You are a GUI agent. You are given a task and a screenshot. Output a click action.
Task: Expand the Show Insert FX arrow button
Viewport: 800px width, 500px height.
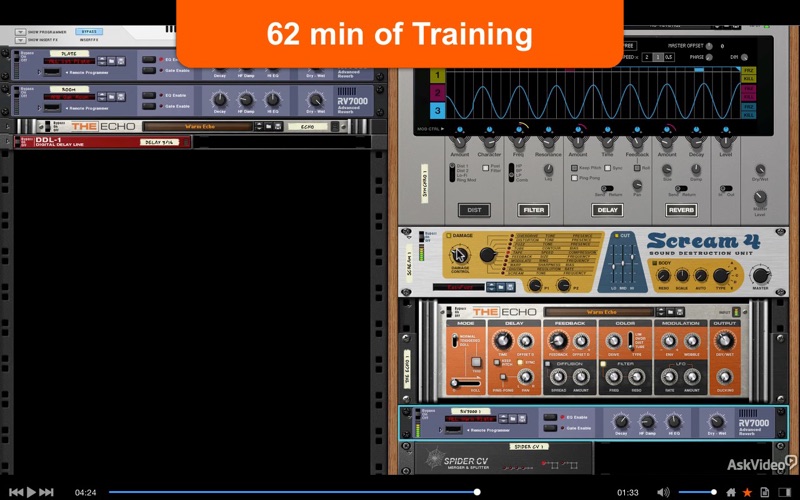20,40
